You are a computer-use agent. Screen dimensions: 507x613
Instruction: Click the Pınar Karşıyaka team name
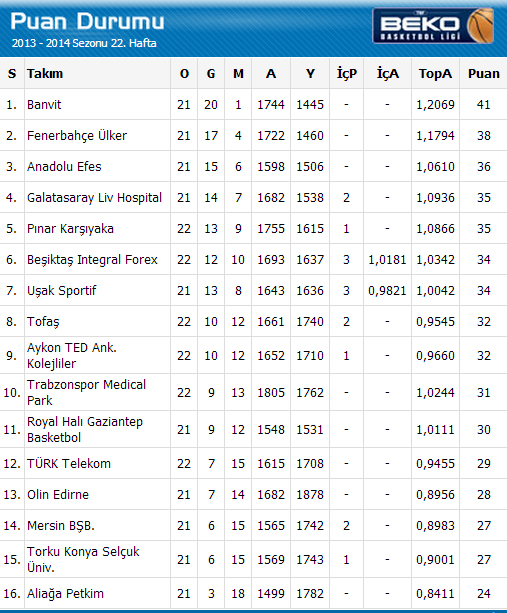(70, 229)
